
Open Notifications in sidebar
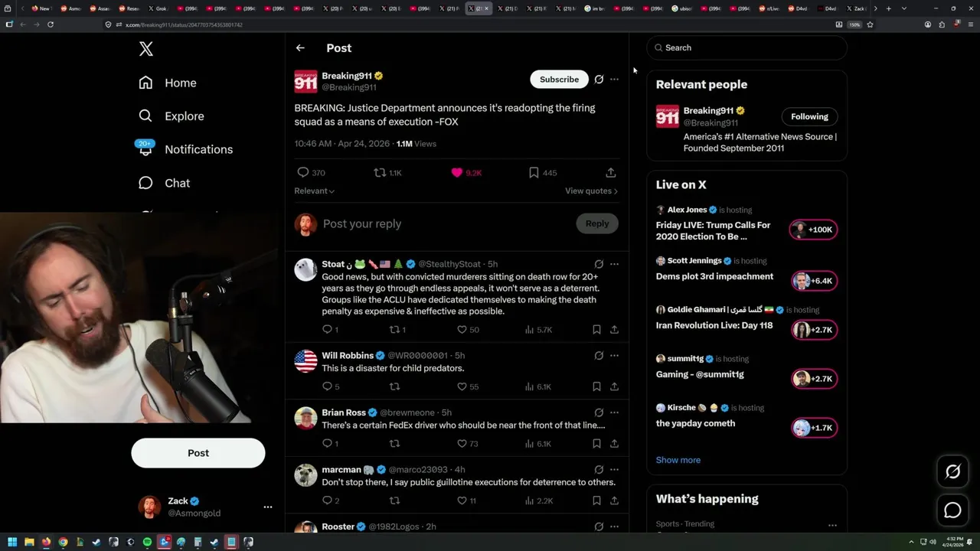coord(185,149)
